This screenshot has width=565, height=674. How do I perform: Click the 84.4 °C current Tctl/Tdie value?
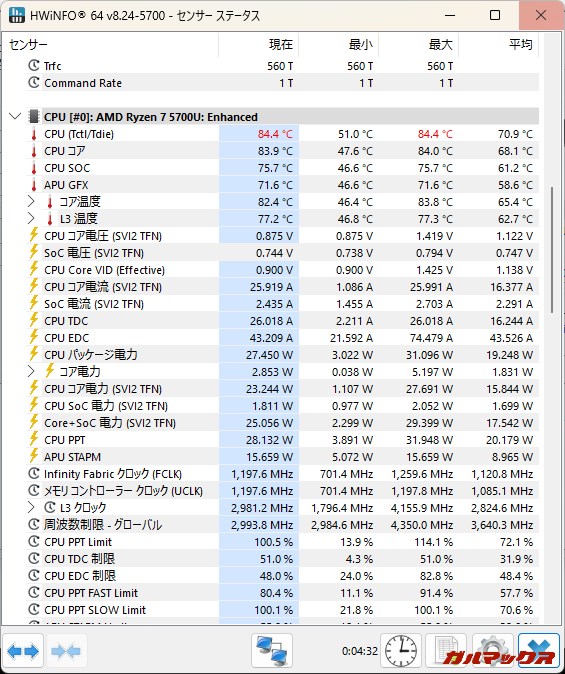point(275,134)
